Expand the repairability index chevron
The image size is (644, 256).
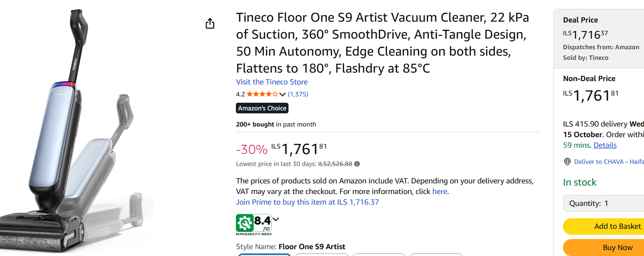276,219
